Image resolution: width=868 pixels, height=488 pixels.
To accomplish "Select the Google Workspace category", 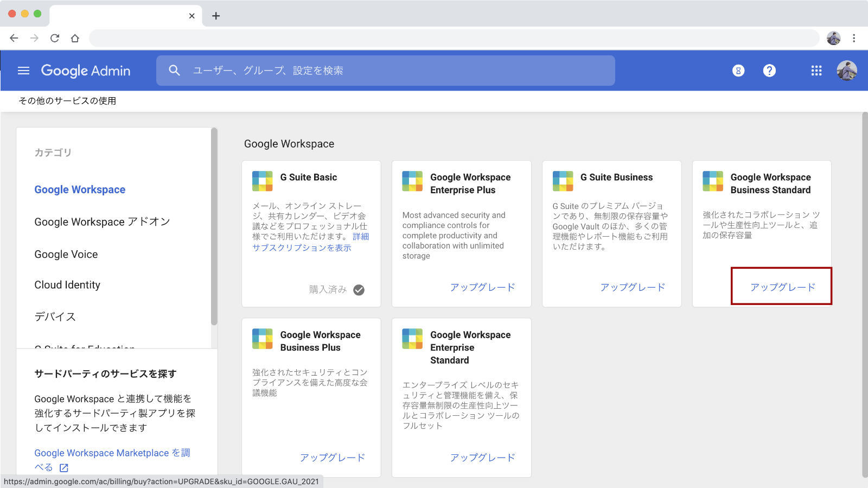I will click(80, 189).
